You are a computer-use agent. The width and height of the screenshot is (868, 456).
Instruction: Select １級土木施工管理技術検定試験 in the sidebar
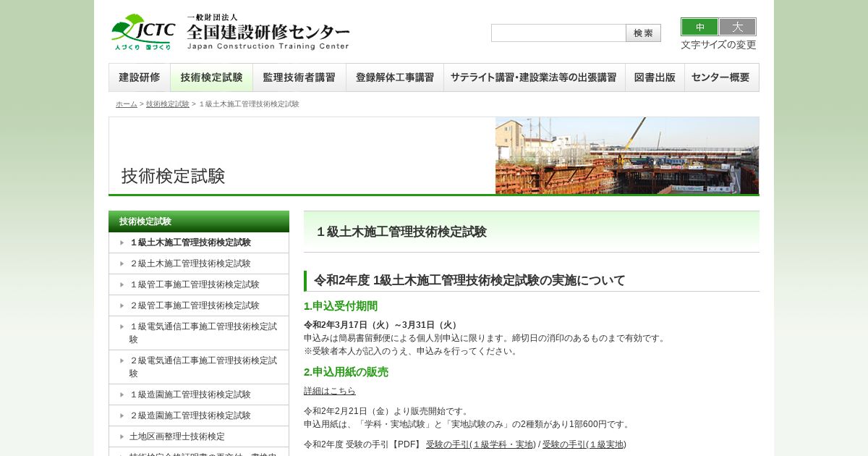(x=199, y=242)
